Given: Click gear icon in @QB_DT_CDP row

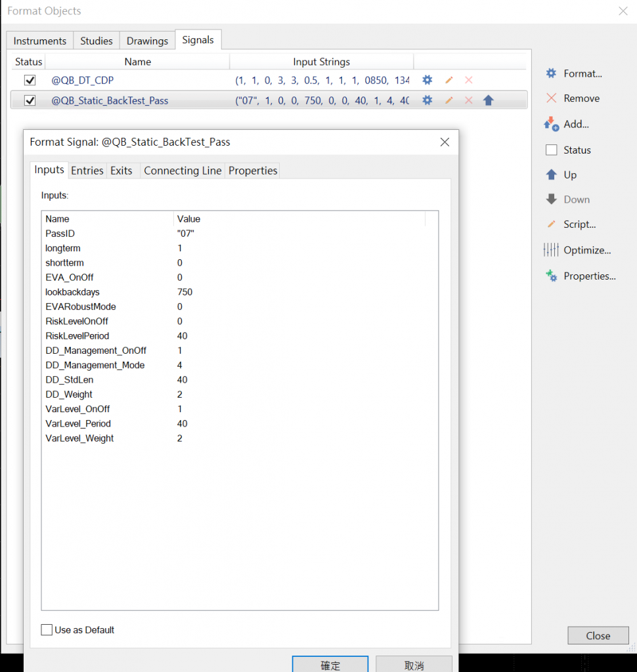Looking at the screenshot, I should point(428,80).
